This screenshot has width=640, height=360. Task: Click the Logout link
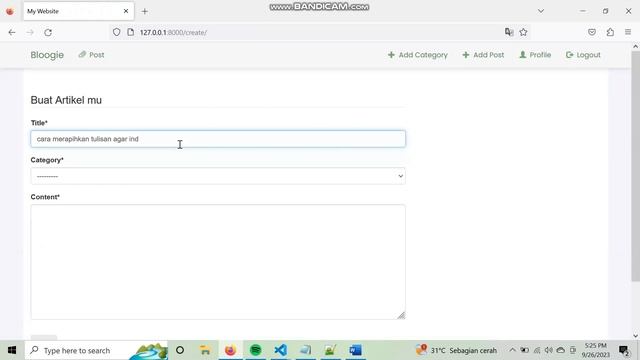(583, 55)
